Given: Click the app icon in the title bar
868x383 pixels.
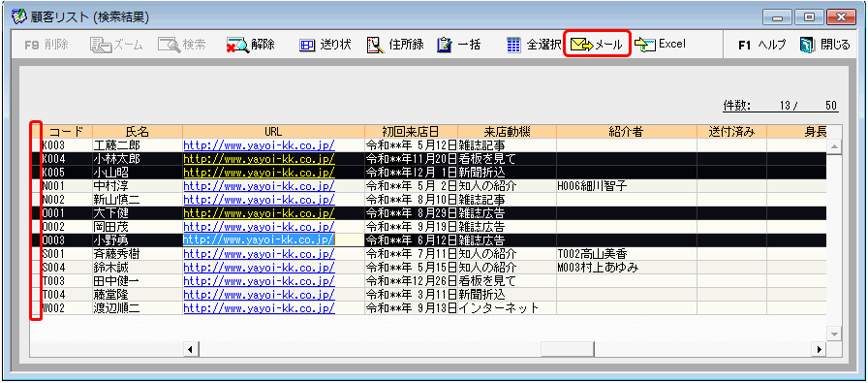Looking at the screenshot, I should tap(18, 16).
